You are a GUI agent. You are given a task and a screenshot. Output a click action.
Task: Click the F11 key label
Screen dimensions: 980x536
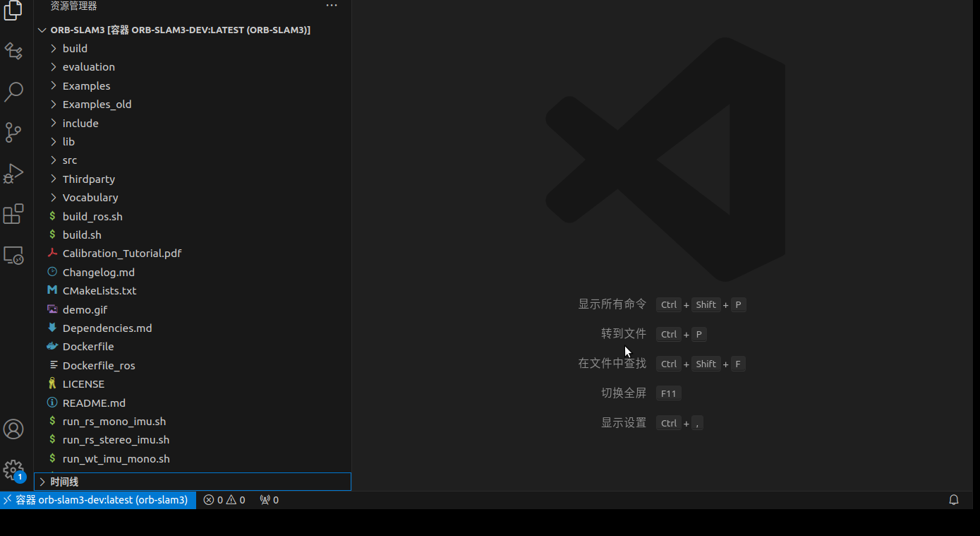coord(669,393)
